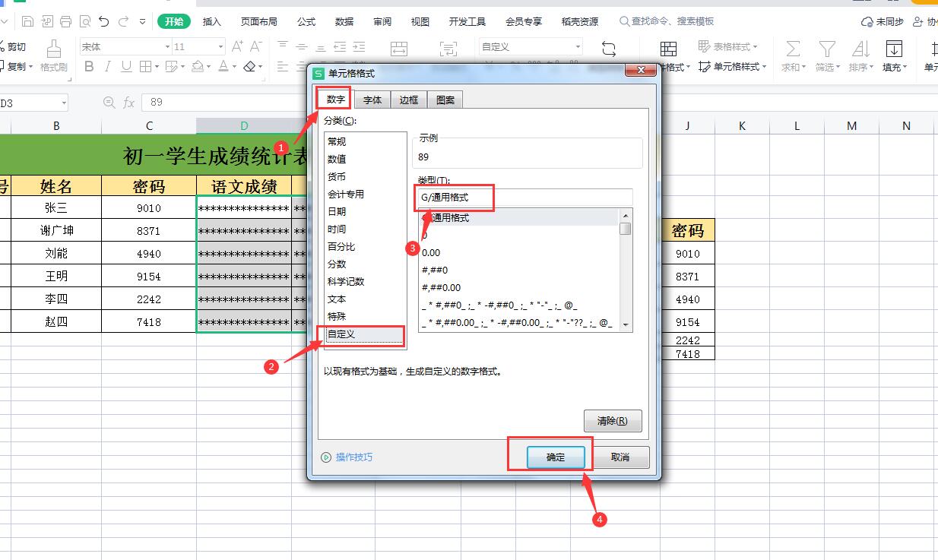The height and width of the screenshot is (560, 938).
Task: Open the Review (审阅) ribbon tab
Action: (383, 21)
